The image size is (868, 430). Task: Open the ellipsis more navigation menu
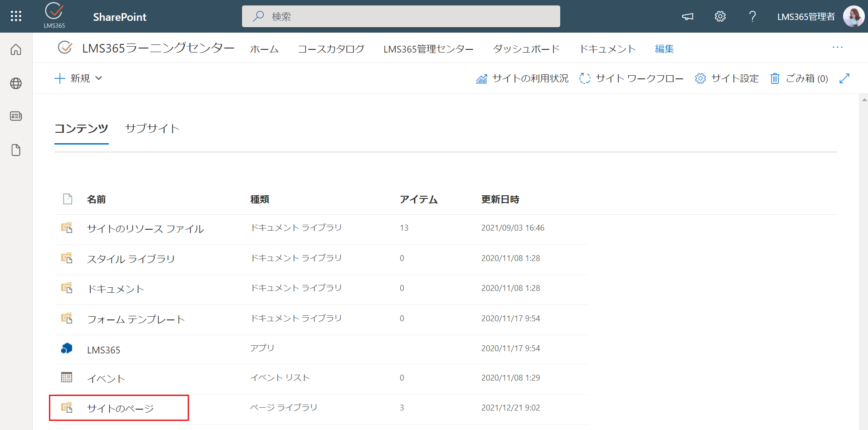coord(838,47)
